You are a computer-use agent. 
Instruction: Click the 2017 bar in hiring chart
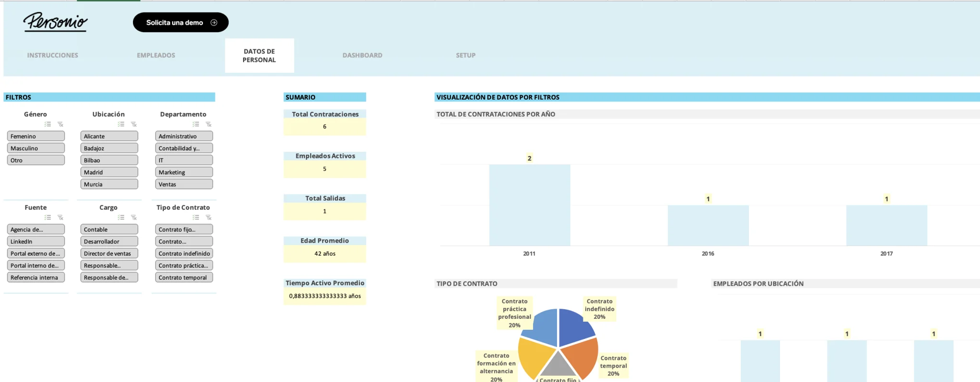887,225
